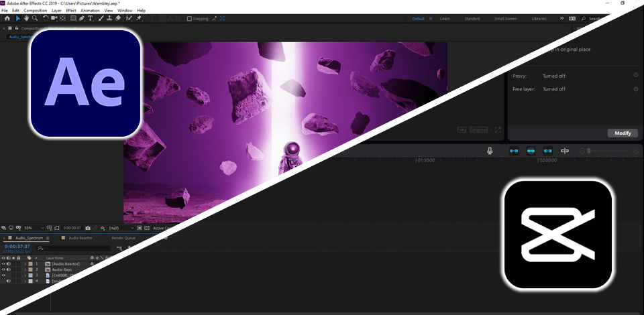
Task: Expand layer 3 properties chevron
Action: [25, 275]
